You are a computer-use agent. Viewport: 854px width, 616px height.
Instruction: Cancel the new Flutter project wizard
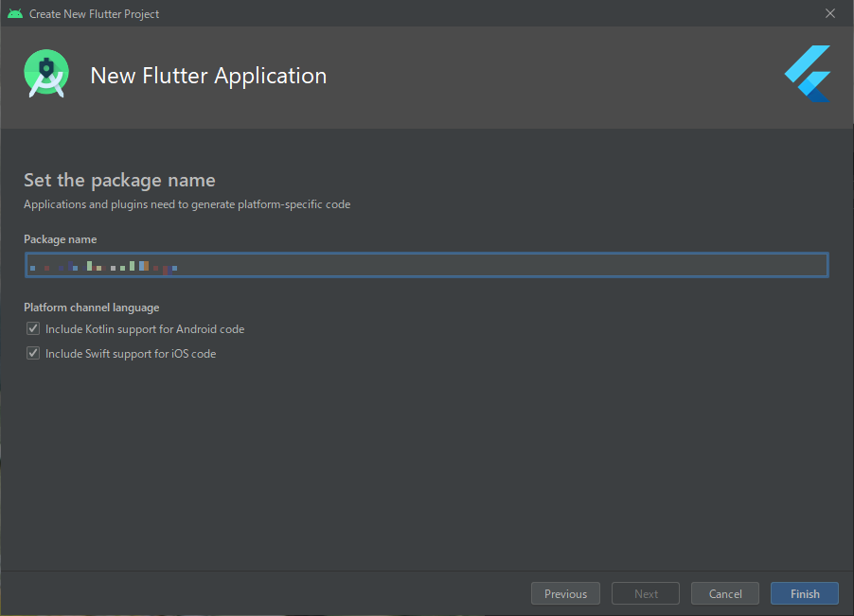pyautogui.click(x=725, y=593)
